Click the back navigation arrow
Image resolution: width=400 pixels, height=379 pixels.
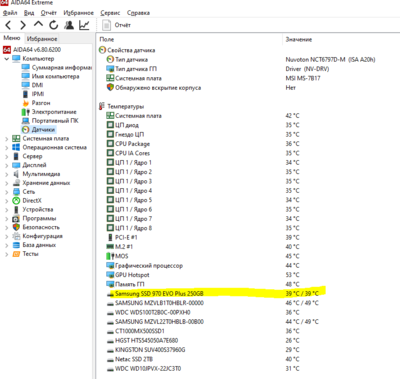point(8,25)
